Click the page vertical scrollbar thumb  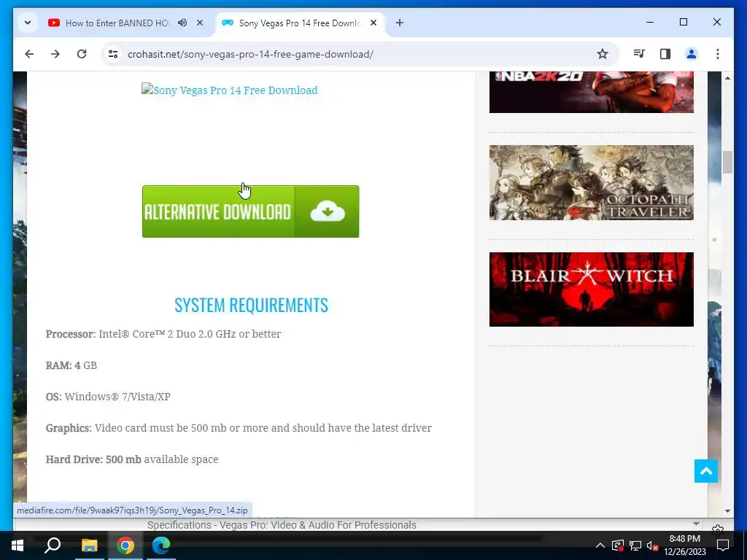[x=727, y=163]
